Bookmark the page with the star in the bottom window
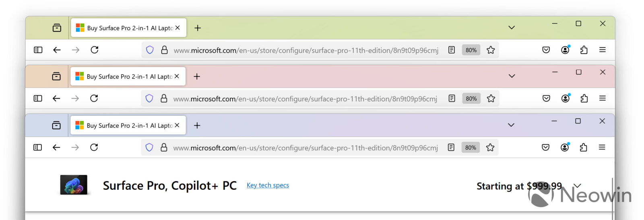 tap(490, 148)
